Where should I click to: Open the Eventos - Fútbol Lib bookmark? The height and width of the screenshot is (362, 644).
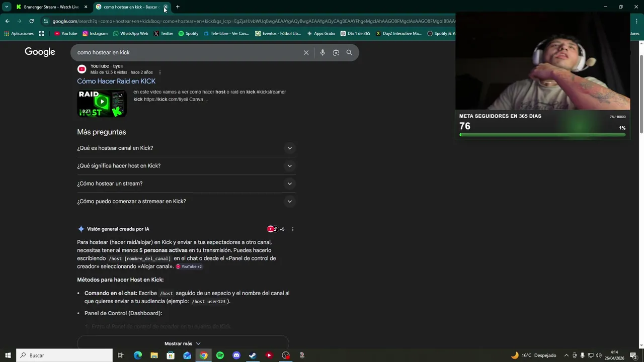pos(278,34)
